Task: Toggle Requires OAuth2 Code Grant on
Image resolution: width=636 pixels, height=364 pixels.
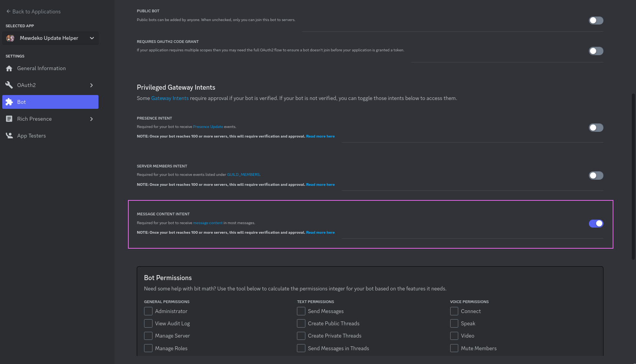Action: pyautogui.click(x=596, y=51)
